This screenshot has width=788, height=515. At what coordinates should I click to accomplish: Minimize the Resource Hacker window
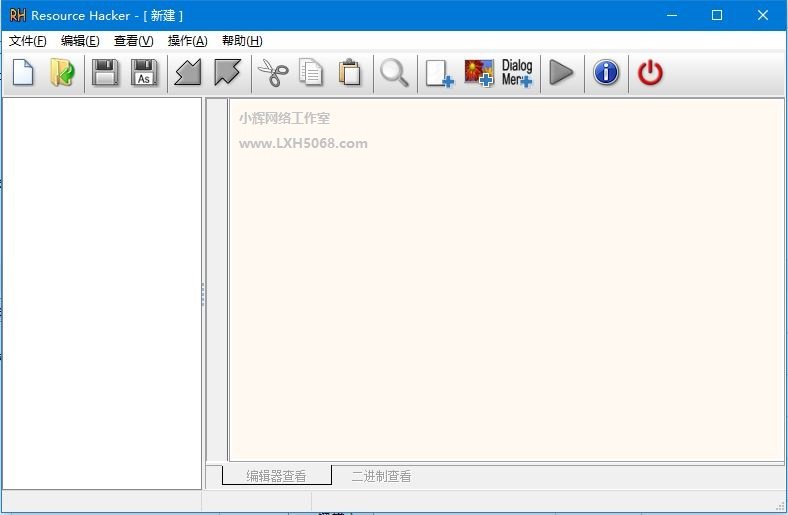point(672,16)
